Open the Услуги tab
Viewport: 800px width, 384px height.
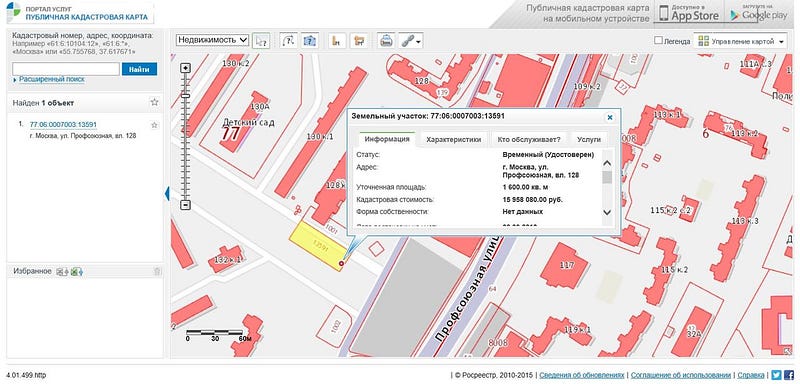[589, 139]
